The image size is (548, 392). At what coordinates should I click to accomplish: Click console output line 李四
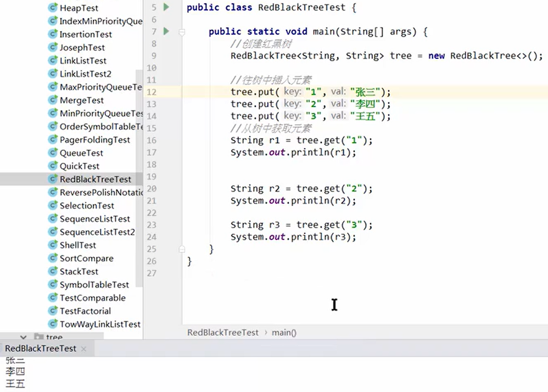coord(15,371)
